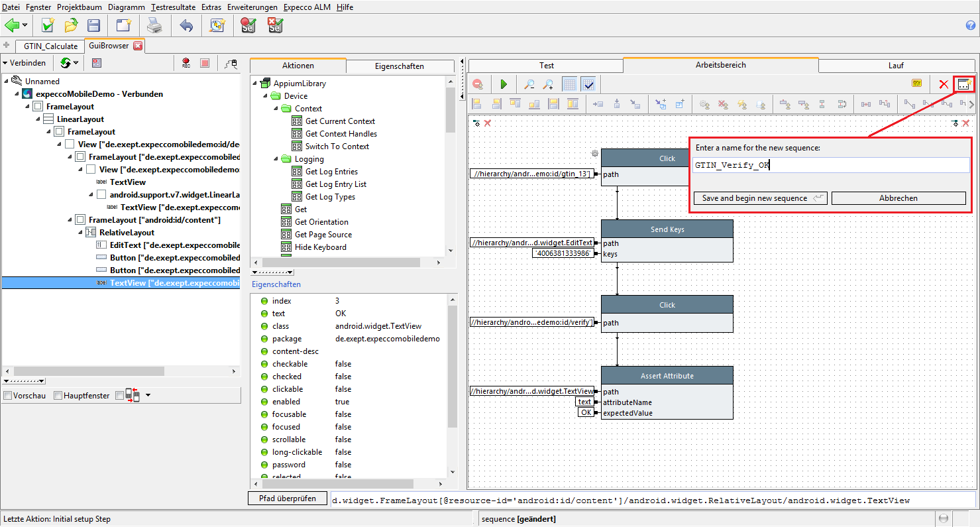Image resolution: width=980 pixels, height=527 pixels.
Task: Click the blue undo arrow icon
Action: coord(186,26)
